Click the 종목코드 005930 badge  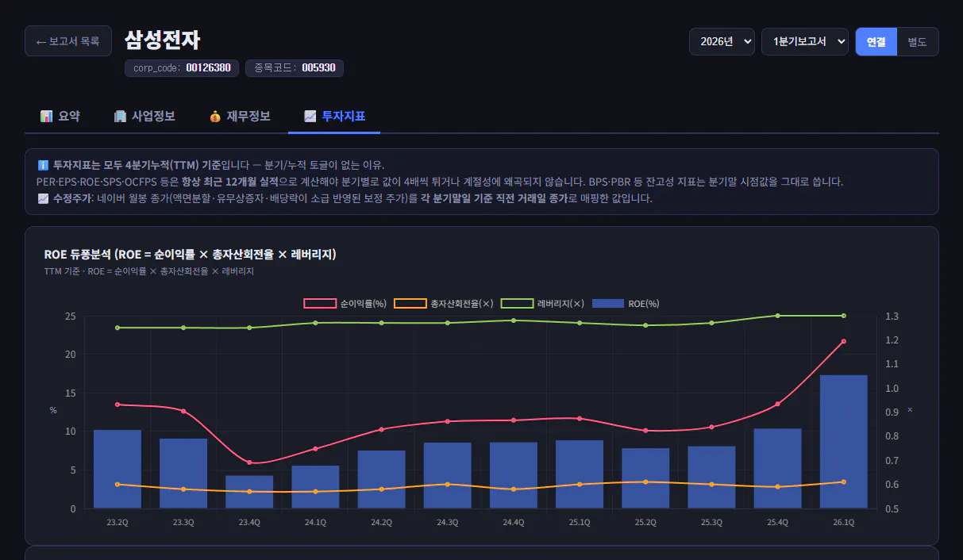click(295, 68)
